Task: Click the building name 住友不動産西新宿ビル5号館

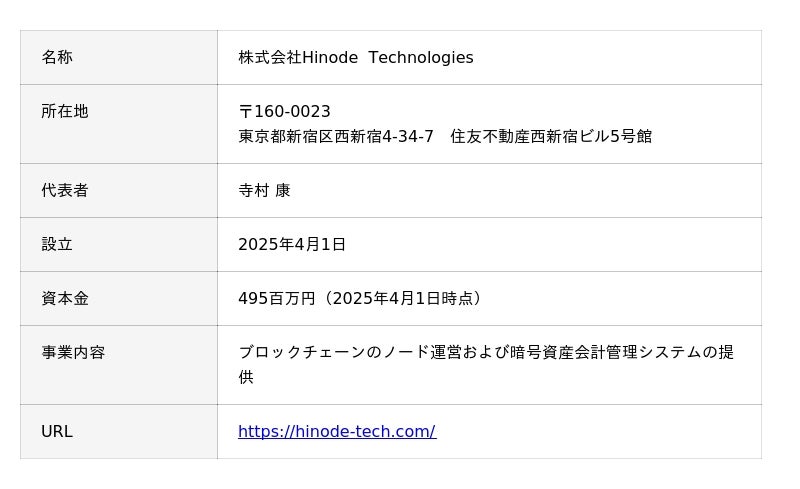Action: [x=551, y=136]
